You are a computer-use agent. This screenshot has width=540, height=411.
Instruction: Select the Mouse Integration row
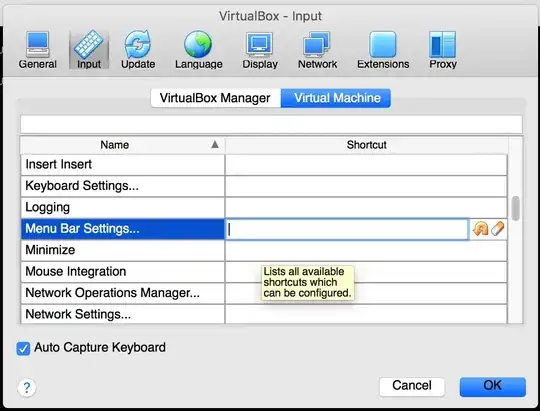[123, 272]
